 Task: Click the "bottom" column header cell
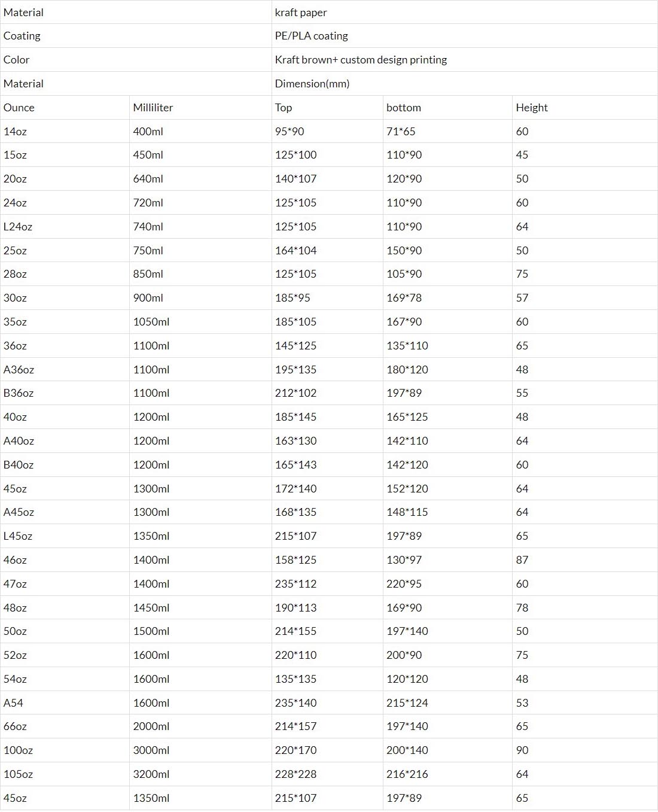pyautogui.click(x=404, y=108)
